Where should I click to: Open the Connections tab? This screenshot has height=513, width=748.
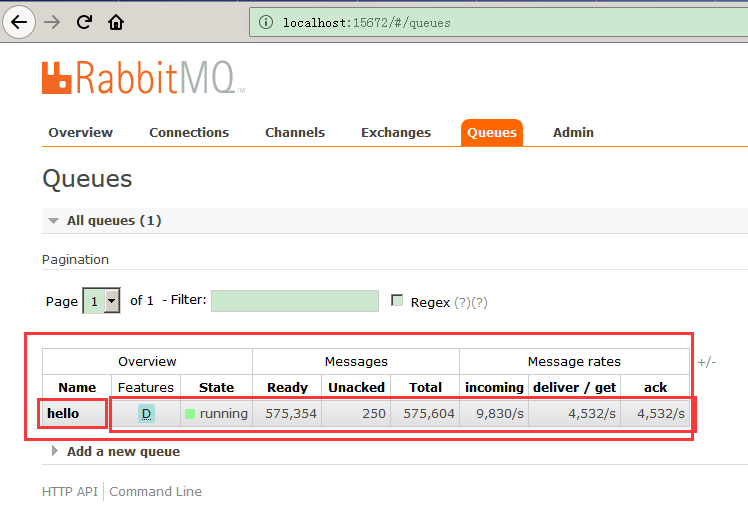[189, 132]
